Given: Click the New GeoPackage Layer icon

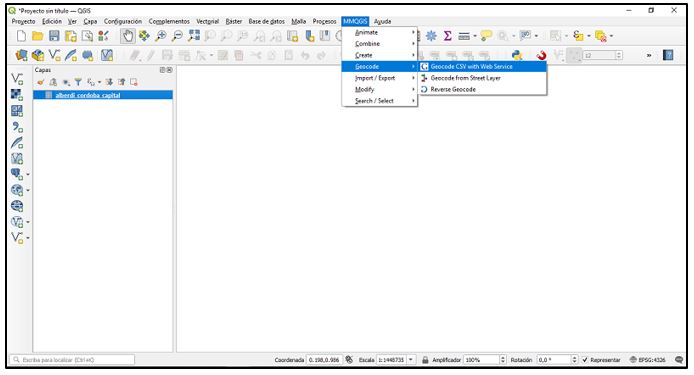Looking at the screenshot, I should 38,55.
